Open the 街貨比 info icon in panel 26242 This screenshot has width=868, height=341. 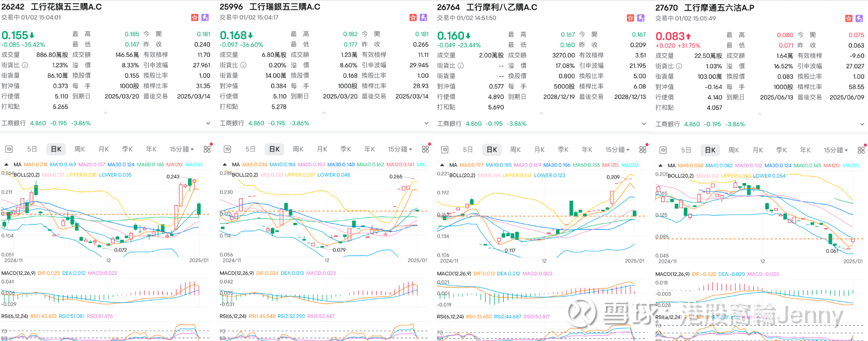[25, 65]
